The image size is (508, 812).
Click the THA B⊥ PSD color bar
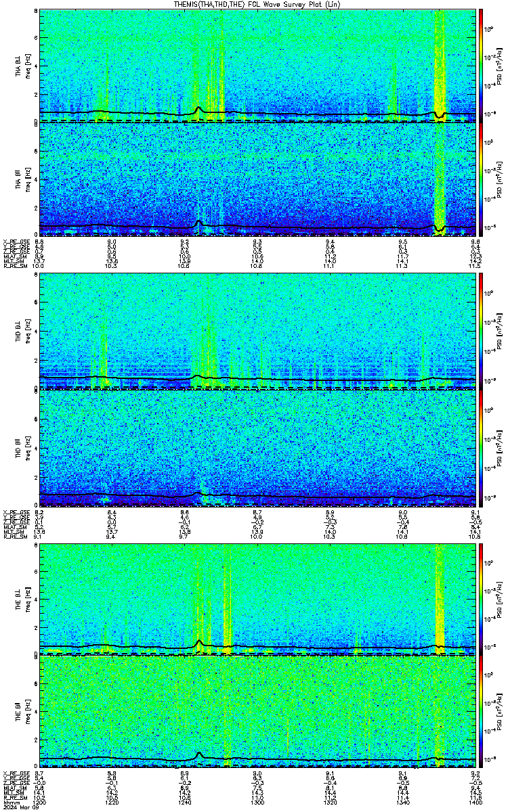coord(481,66)
